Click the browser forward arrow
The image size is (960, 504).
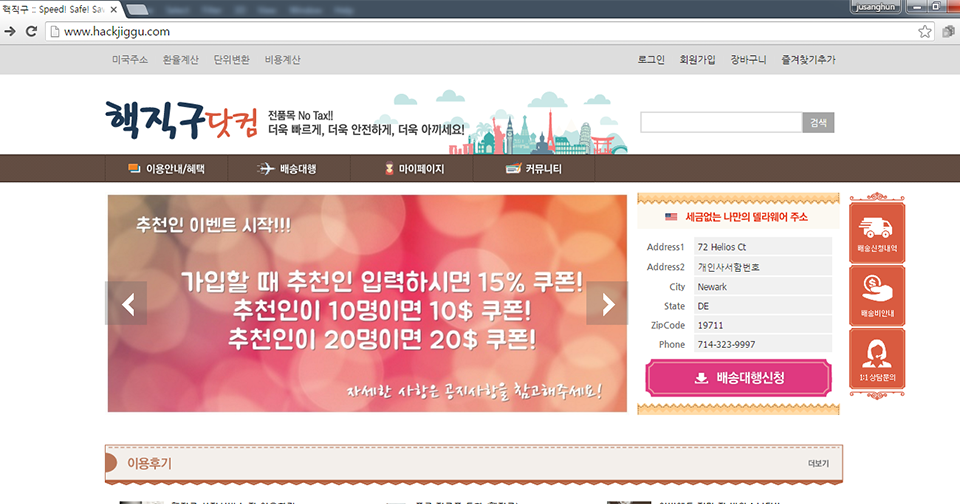click(x=10, y=31)
